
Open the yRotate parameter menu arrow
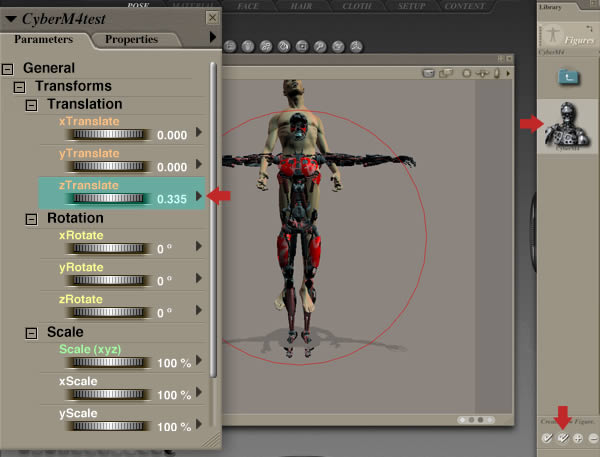tap(199, 278)
